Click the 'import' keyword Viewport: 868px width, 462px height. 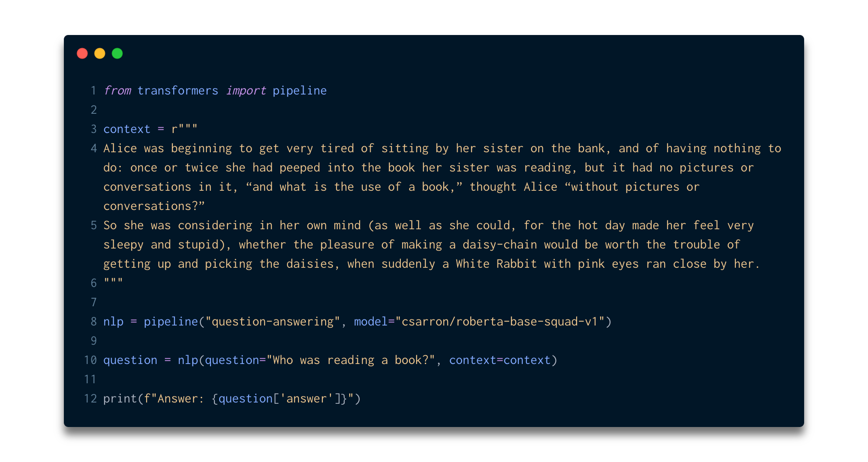pos(246,91)
